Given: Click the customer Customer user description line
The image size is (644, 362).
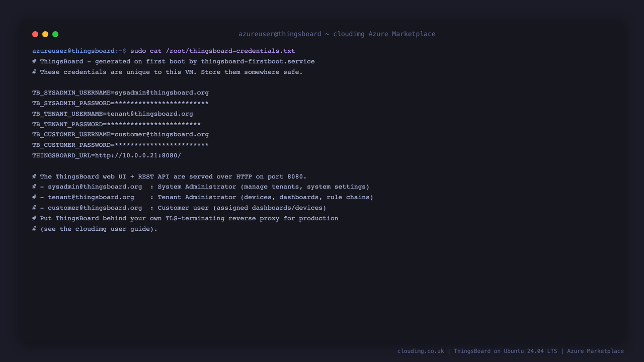Looking at the screenshot, I should point(179,208).
